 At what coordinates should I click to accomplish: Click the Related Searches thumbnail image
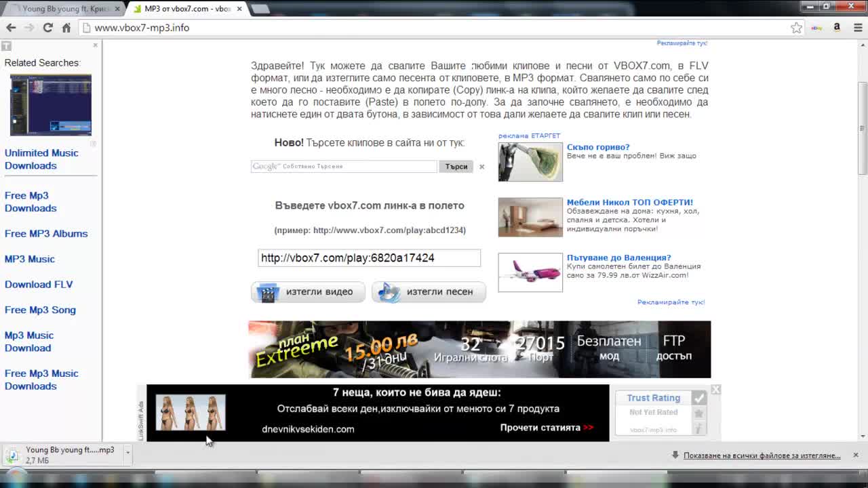51,105
